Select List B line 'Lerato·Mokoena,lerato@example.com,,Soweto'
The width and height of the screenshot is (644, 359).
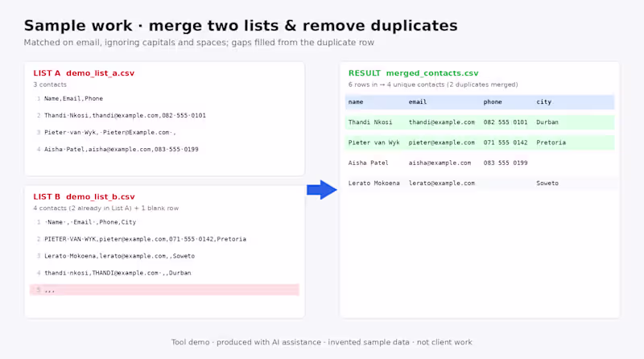point(119,256)
